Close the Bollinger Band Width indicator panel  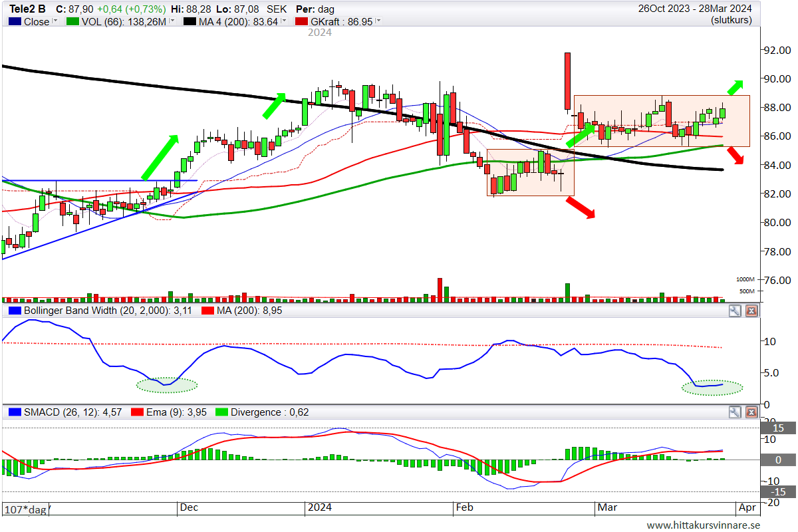coord(751,311)
